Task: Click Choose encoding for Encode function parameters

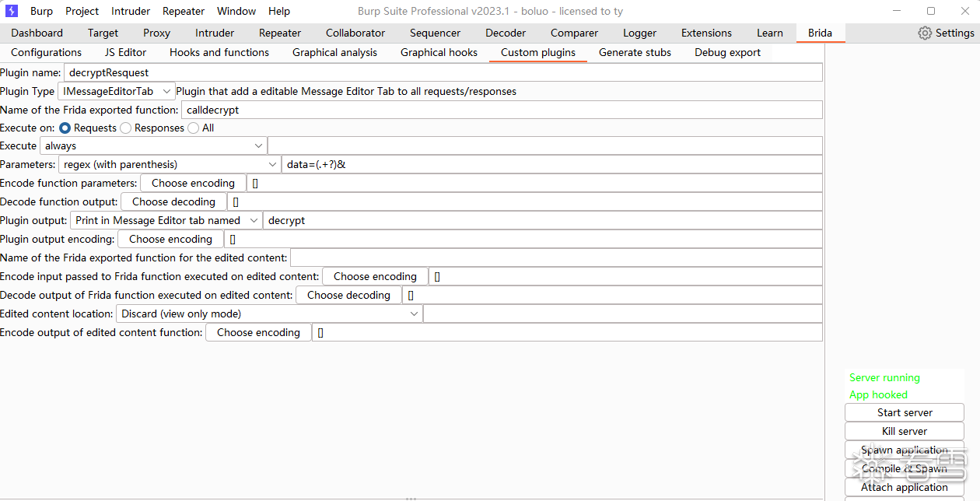Action: (193, 183)
